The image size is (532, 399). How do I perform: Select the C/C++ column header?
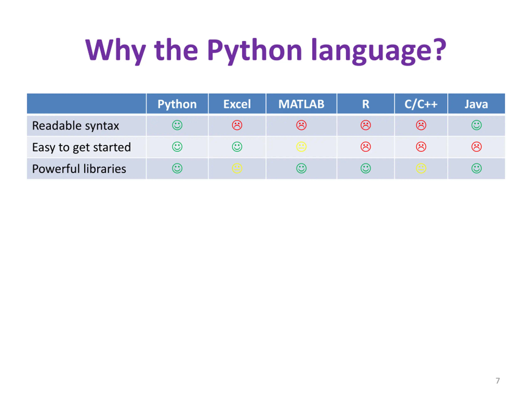click(x=421, y=104)
